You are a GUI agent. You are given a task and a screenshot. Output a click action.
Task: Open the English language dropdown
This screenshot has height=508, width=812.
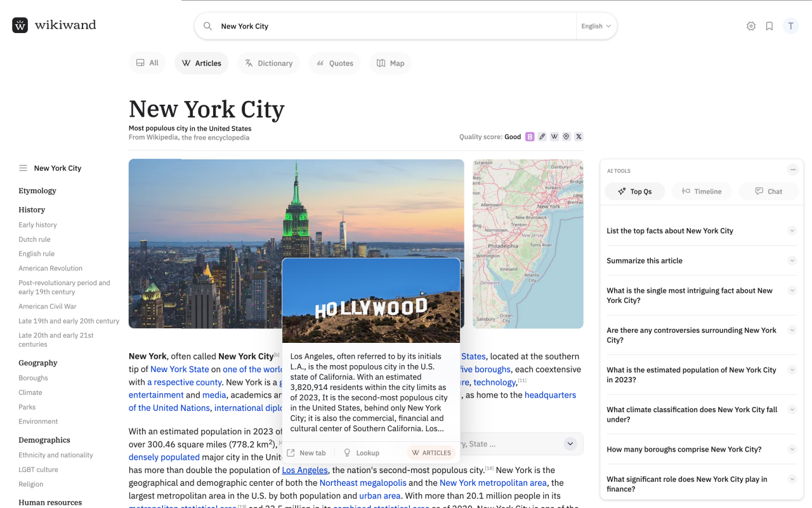tap(595, 26)
